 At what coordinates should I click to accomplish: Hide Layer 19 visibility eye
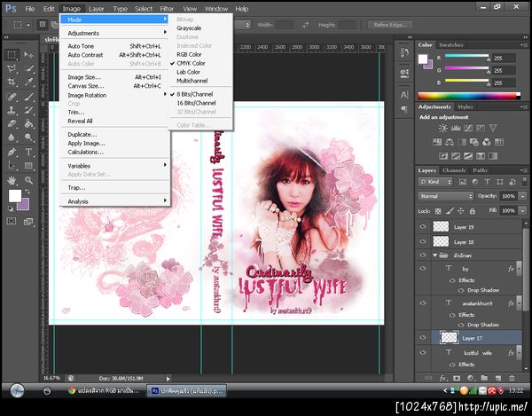pyautogui.click(x=423, y=227)
